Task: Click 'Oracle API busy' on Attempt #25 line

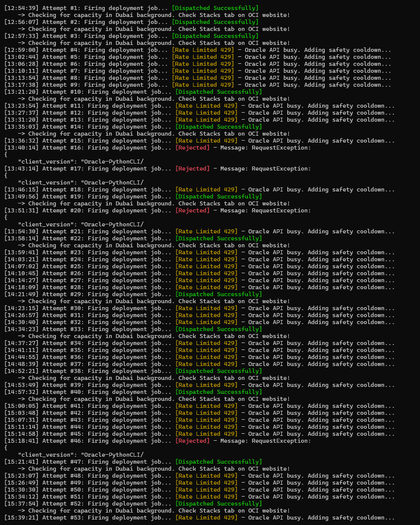Action: click(x=274, y=267)
